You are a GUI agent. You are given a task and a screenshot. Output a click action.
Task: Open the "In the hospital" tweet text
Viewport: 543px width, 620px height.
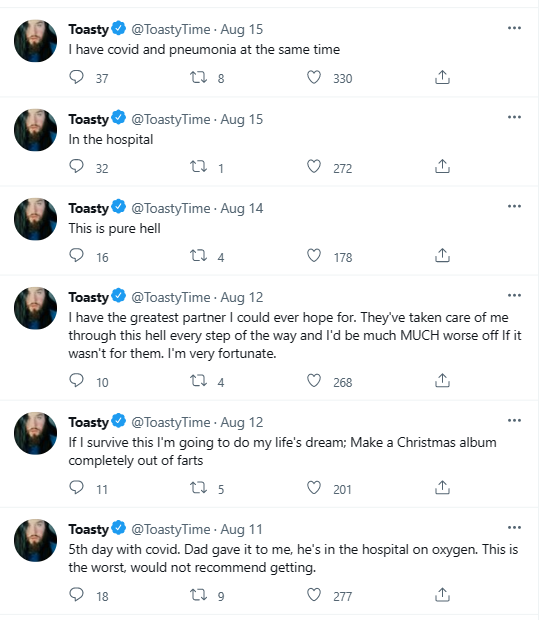pyautogui.click(x=111, y=139)
